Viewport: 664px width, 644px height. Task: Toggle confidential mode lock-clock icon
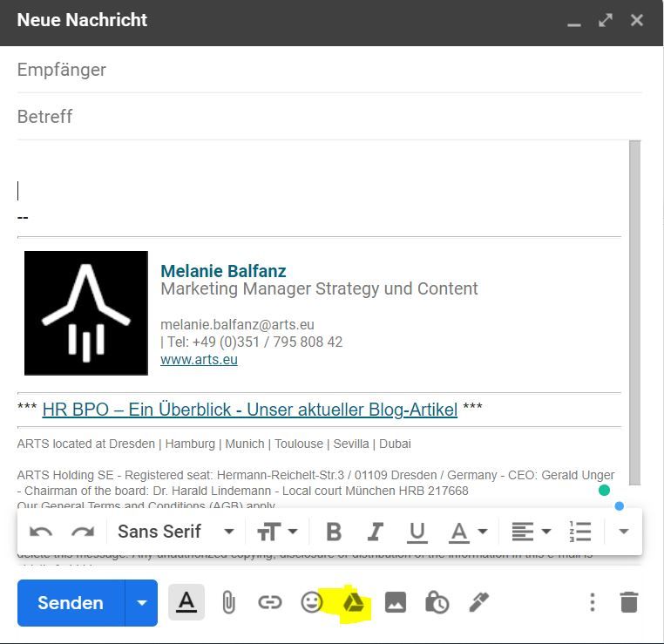437,602
